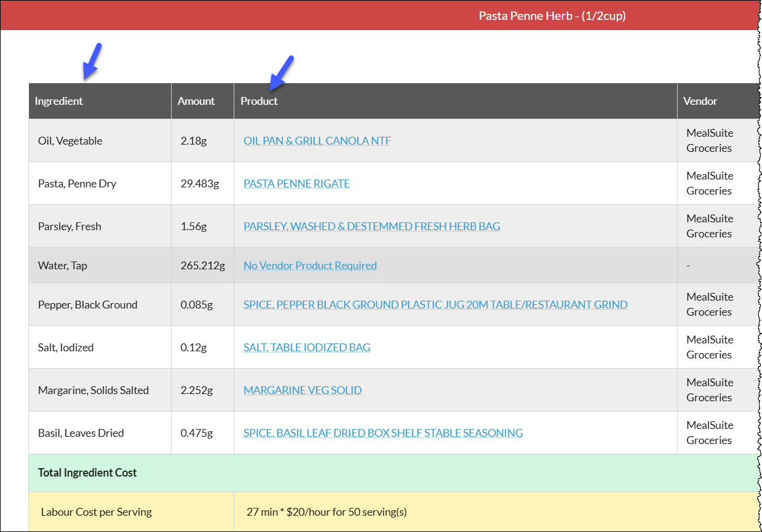The width and height of the screenshot is (762, 532).
Task: Select the Oil, Vegetable ingredient cell
Action: (100, 140)
